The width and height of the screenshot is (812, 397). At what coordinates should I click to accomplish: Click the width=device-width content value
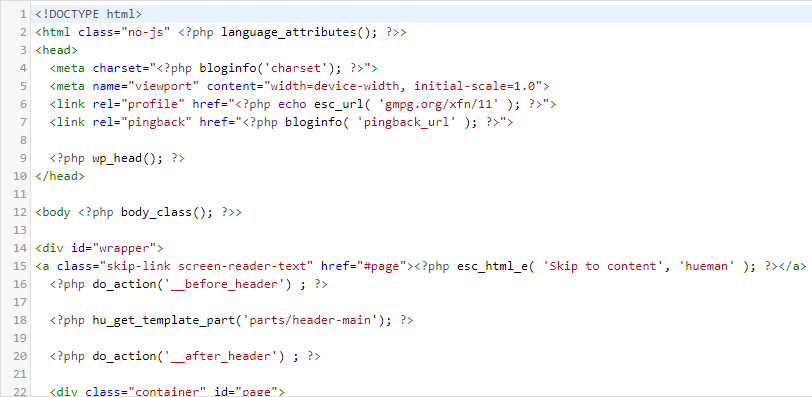click(335, 86)
